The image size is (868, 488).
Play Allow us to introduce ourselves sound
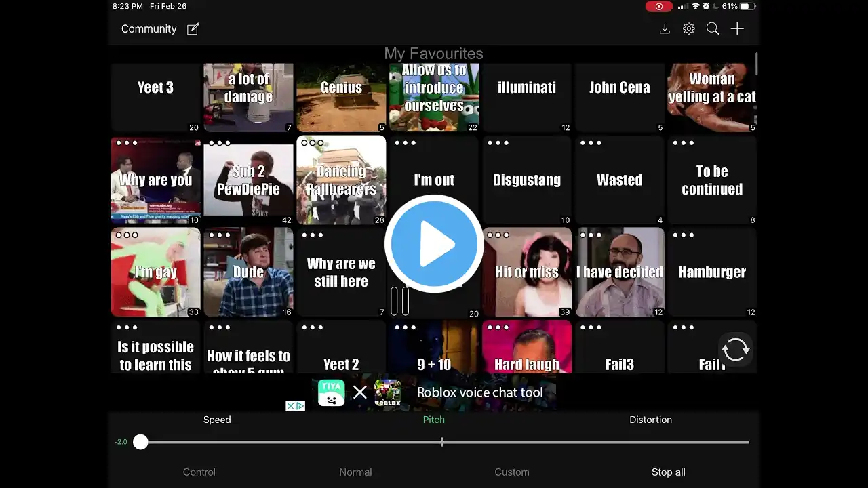434,97
